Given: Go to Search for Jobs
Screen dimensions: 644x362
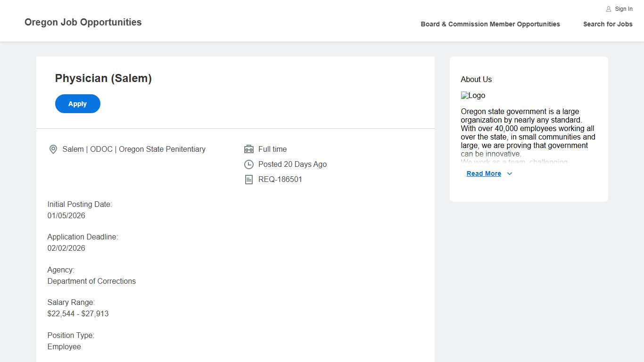Looking at the screenshot, I should tap(608, 24).
